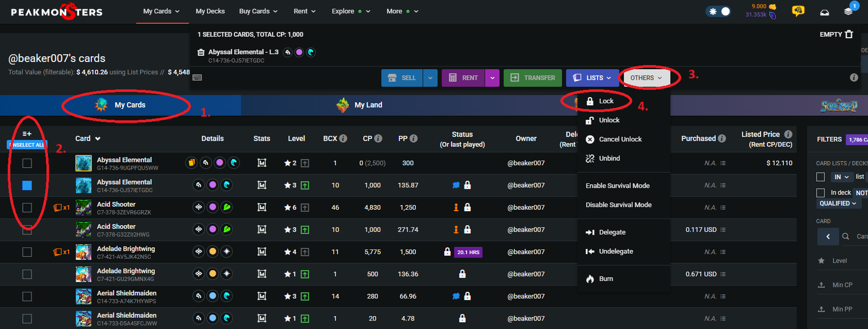Click the back chevron button in filters

pyautogui.click(x=828, y=237)
